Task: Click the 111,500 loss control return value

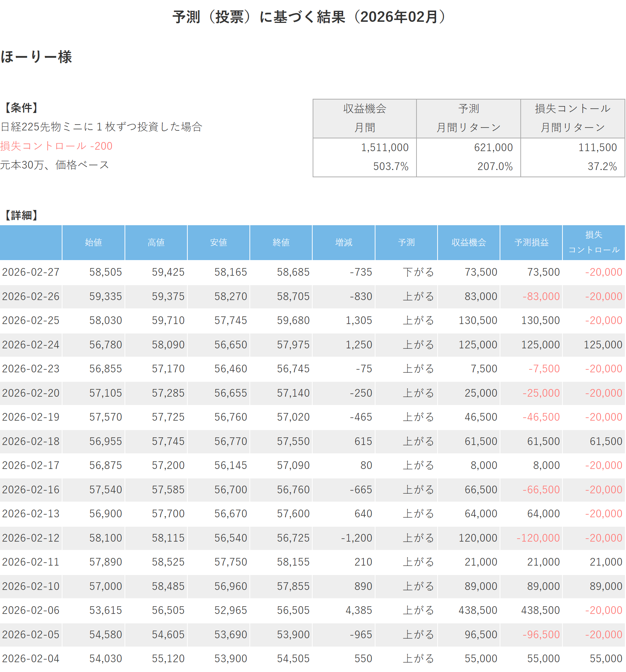Action: coord(597,147)
